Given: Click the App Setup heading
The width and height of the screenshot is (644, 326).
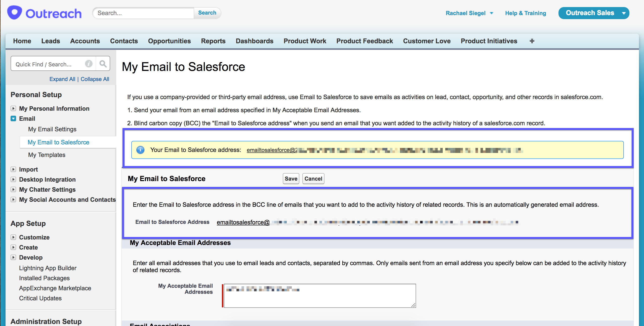Looking at the screenshot, I should click(x=28, y=223).
